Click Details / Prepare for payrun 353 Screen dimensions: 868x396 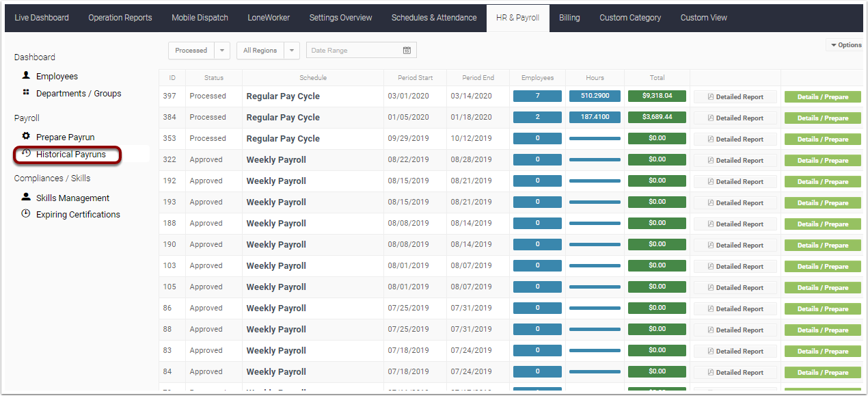822,139
